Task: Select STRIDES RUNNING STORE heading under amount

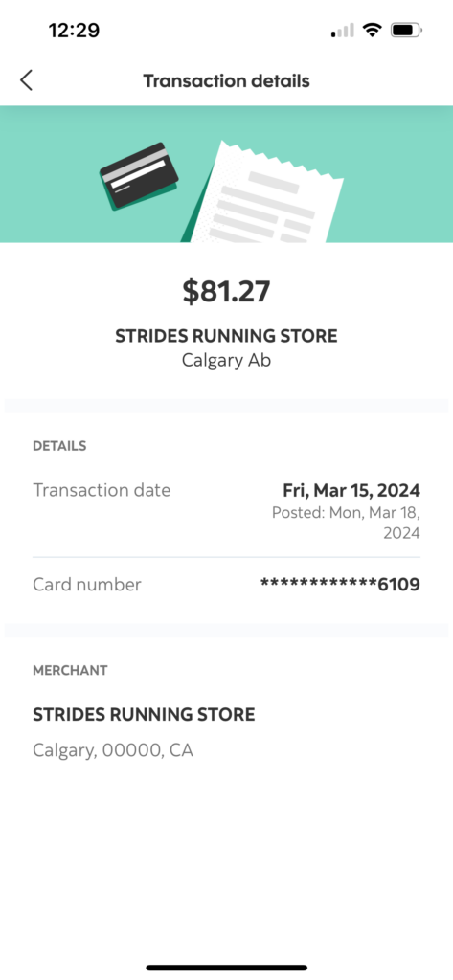Action: 226,336
